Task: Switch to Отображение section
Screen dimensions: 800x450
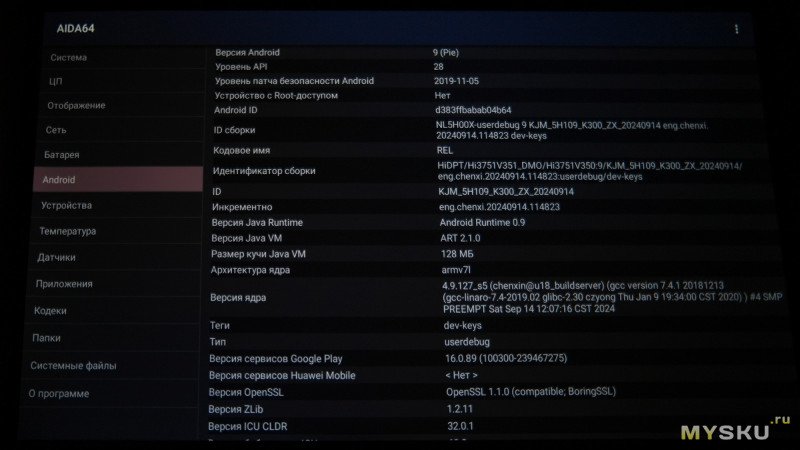Action: tap(76, 106)
